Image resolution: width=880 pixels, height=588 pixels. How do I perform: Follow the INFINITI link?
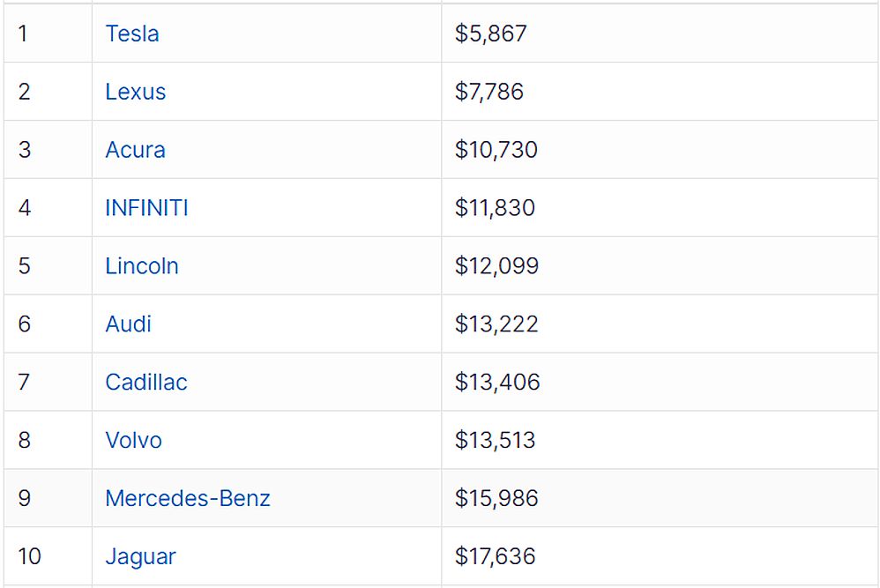146,207
